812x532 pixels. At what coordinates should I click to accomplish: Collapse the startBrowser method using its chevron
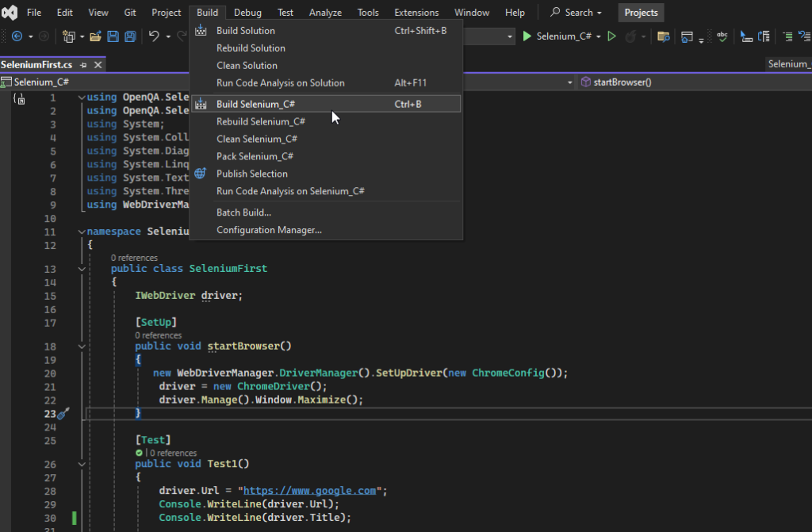[82, 346]
